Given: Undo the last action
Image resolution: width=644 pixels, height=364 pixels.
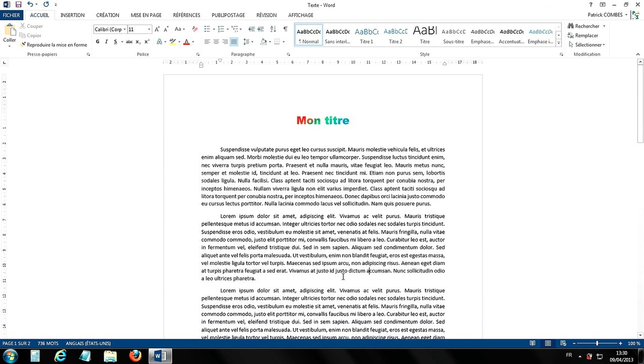Looking at the screenshot, I should 30,5.
